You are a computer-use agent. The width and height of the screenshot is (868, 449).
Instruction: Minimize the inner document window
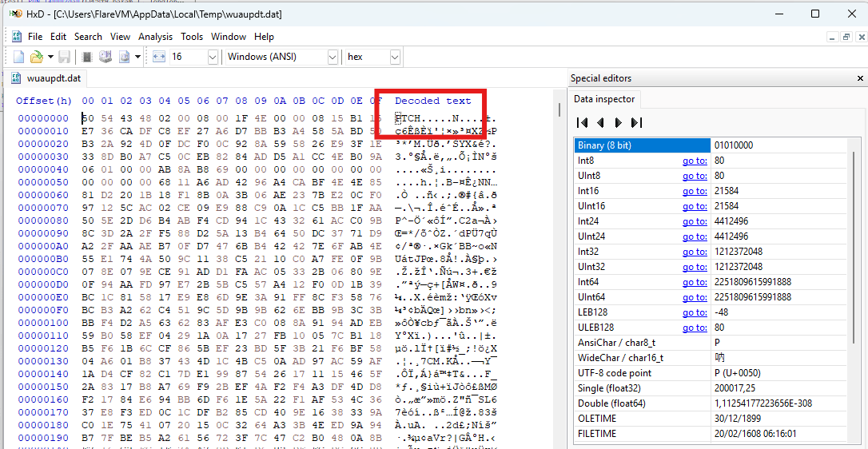click(832, 37)
